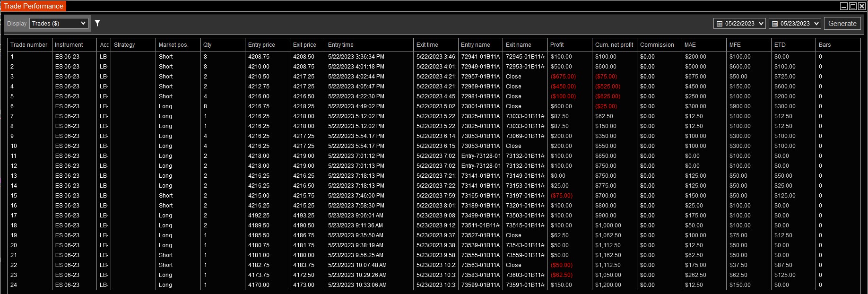Select entry time 5/22/2023 7:58:30 PM
The width and height of the screenshot is (868, 294).
(x=356, y=206)
